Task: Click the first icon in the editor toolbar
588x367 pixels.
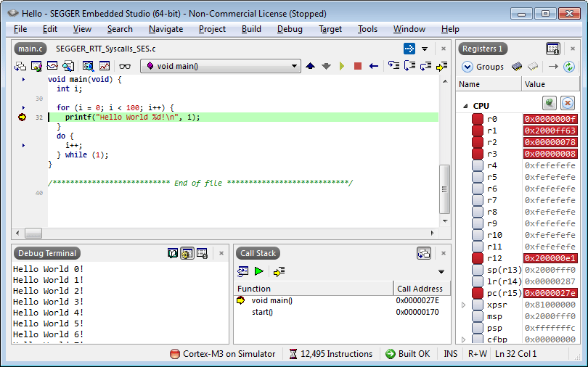Action: click(20, 66)
